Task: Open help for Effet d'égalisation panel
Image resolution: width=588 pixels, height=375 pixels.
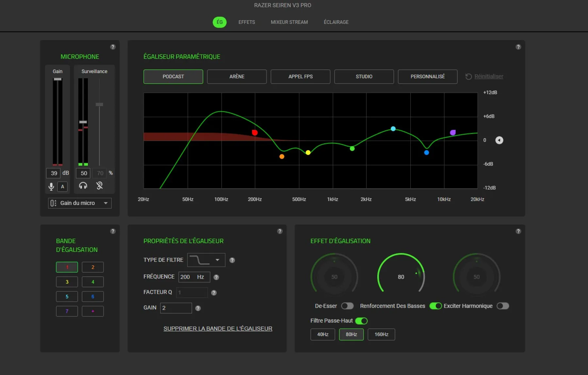Action: coord(518,231)
